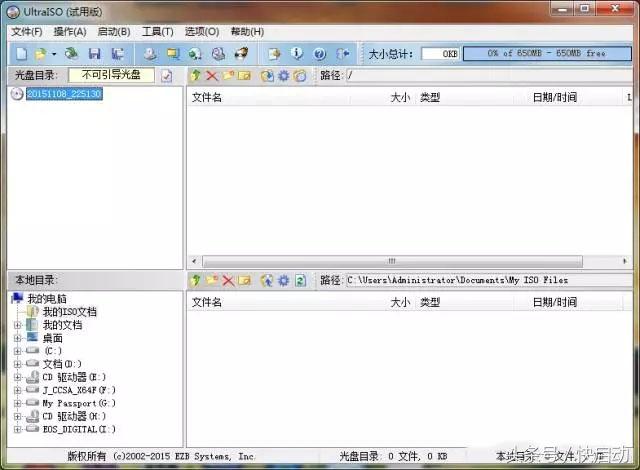Screen dimensions: 640x470
Task: Click the rename icon in 光盘目录 toolbar
Action: pyautogui.click(x=244, y=75)
